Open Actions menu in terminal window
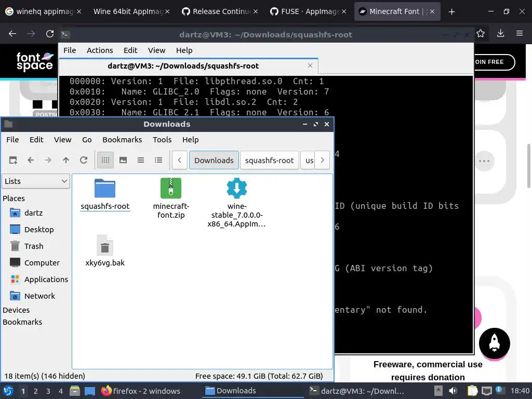Image resolution: width=532 pixels, height=399 pixels. tap(100, 50)
